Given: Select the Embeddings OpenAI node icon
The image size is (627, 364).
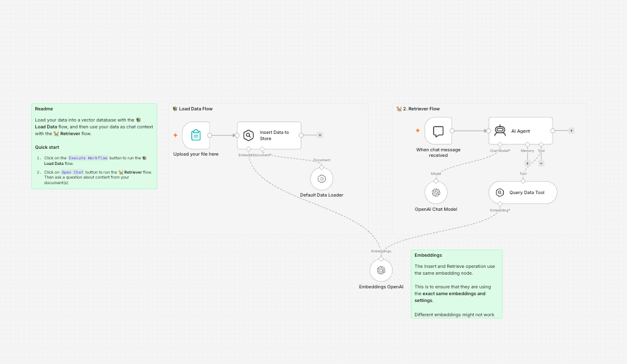Looking at the screenshot, I should [x=381, y=270].
